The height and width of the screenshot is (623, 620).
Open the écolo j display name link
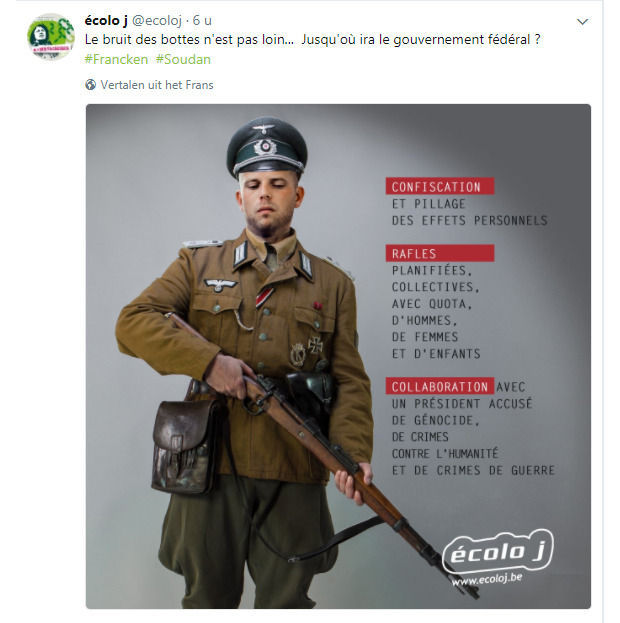106,20
